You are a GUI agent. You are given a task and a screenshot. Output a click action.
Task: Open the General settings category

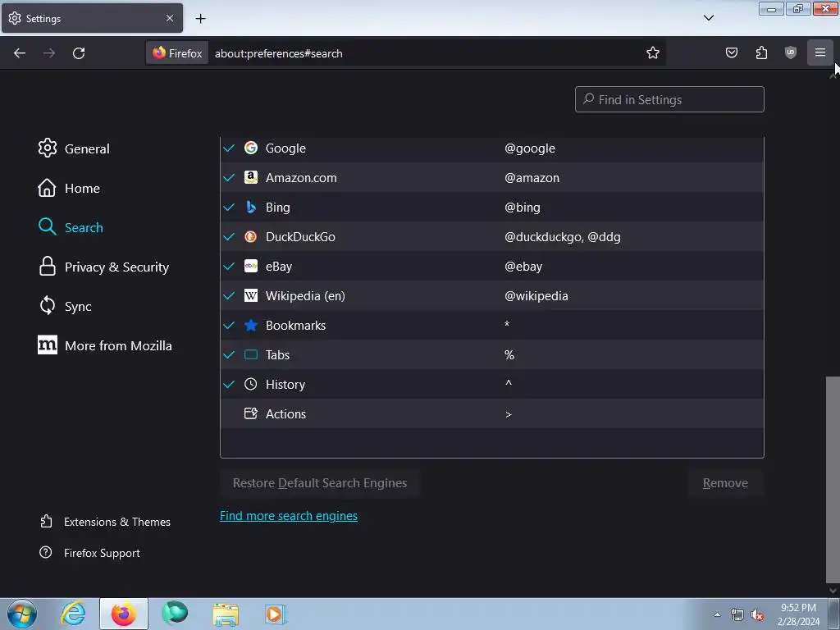pyautogui.click(x=73, y=148)
